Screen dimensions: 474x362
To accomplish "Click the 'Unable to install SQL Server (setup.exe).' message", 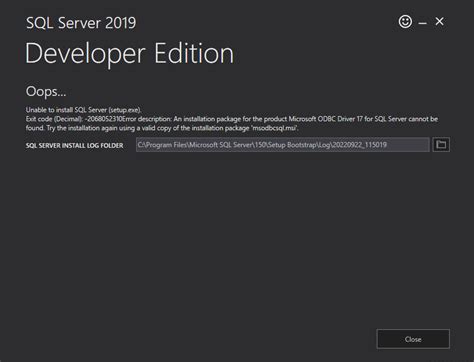I will tap(84, 110).
